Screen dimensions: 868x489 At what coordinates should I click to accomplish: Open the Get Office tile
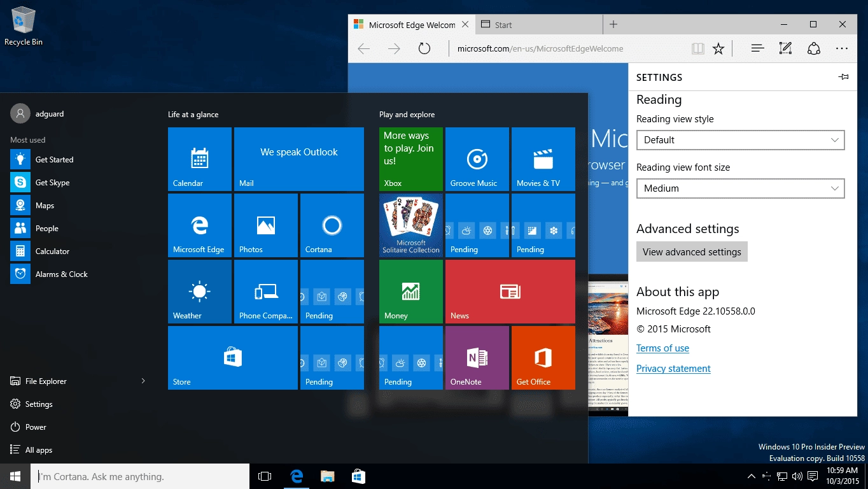click(543, 358)
